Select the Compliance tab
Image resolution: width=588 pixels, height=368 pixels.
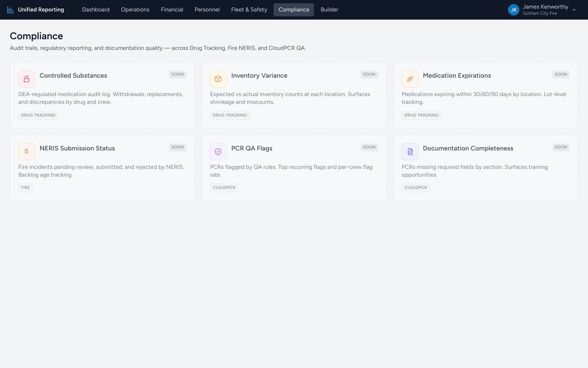294,10
